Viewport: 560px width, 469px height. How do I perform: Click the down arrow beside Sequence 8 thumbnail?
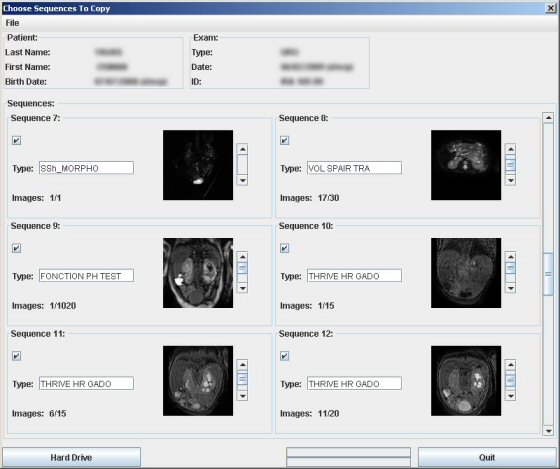tap(511, 180)
